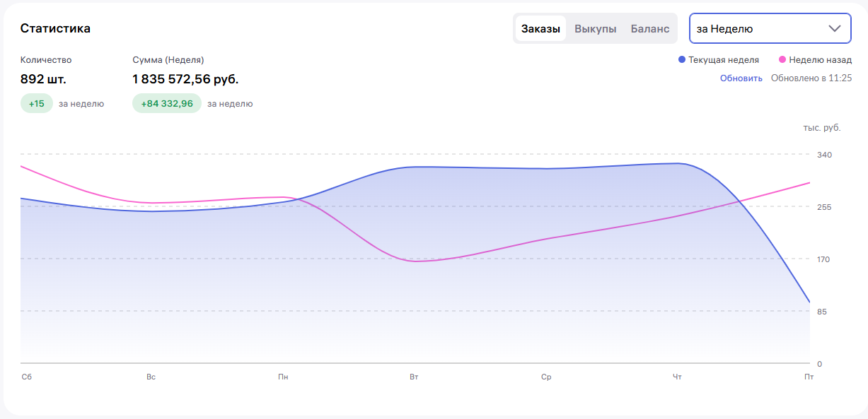Click the chevron arrow in period selector
This screenshot has height=419, width=868.
tap(835, 28)
